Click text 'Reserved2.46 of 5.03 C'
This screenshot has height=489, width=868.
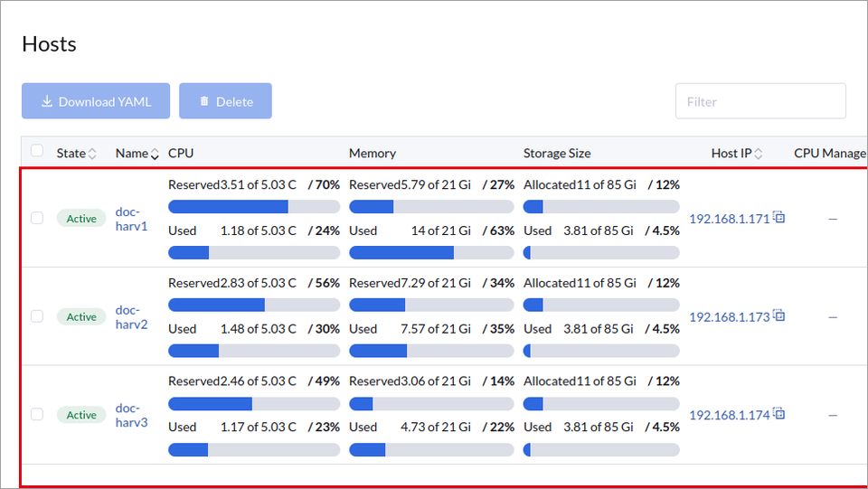232,381
